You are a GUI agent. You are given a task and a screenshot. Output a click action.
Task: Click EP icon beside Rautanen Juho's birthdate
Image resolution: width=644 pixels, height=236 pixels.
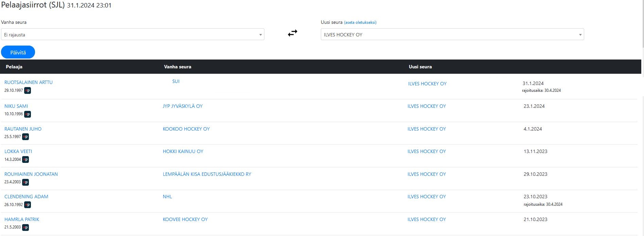[x=25, y=137]
